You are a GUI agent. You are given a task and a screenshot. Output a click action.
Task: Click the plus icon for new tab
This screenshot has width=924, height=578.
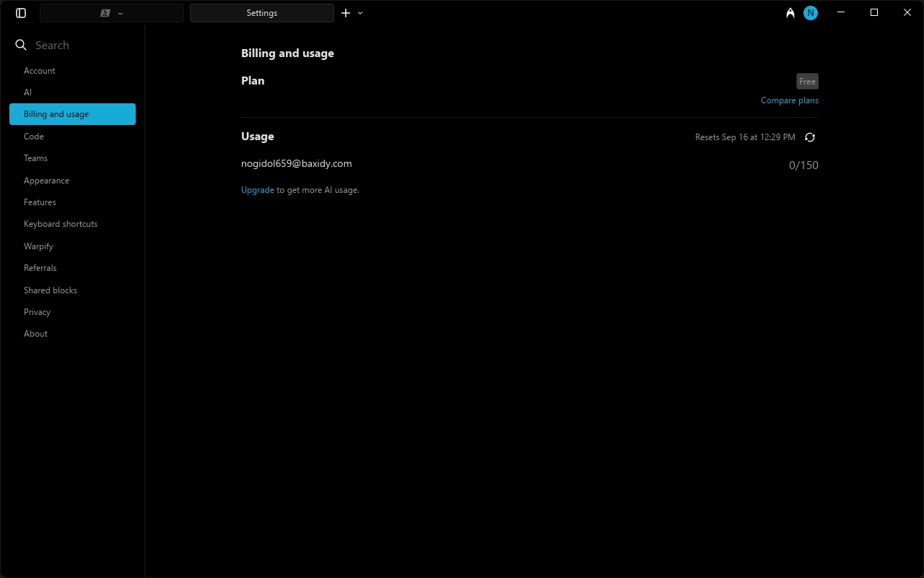coord(346,13)
